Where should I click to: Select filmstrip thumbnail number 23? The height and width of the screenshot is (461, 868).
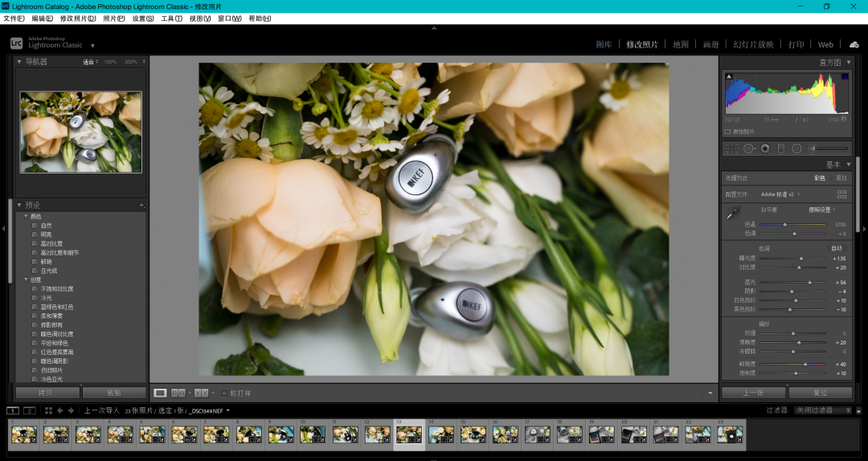click(x=730, y=434)
